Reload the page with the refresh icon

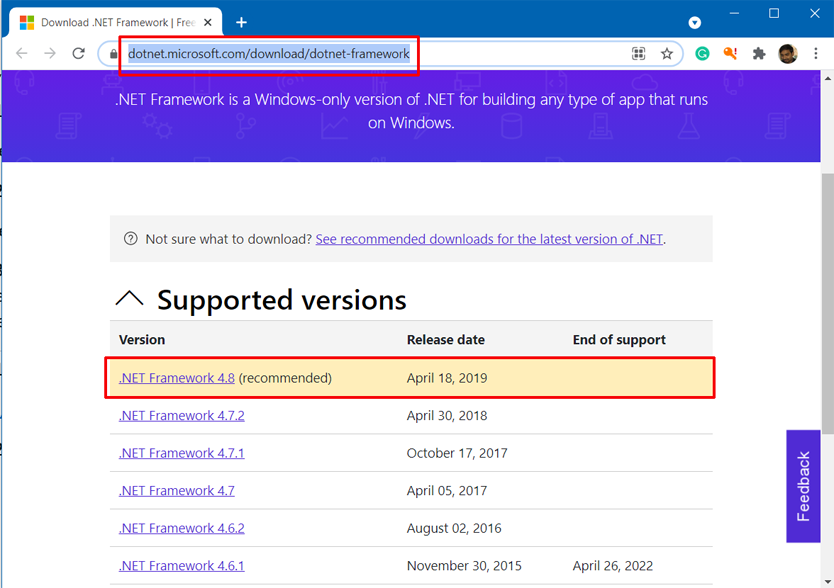(79, 53)
